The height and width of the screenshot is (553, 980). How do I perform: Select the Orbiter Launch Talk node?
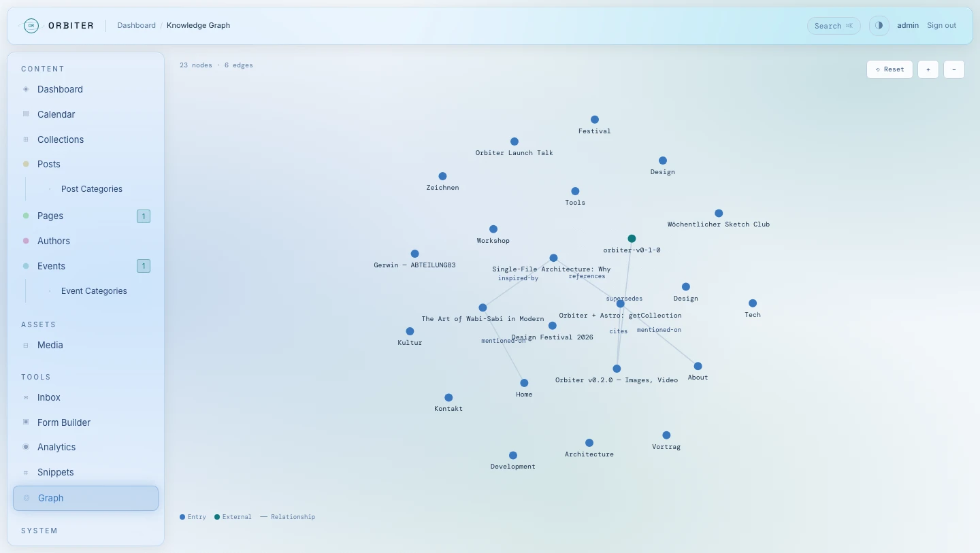point(514,141)
